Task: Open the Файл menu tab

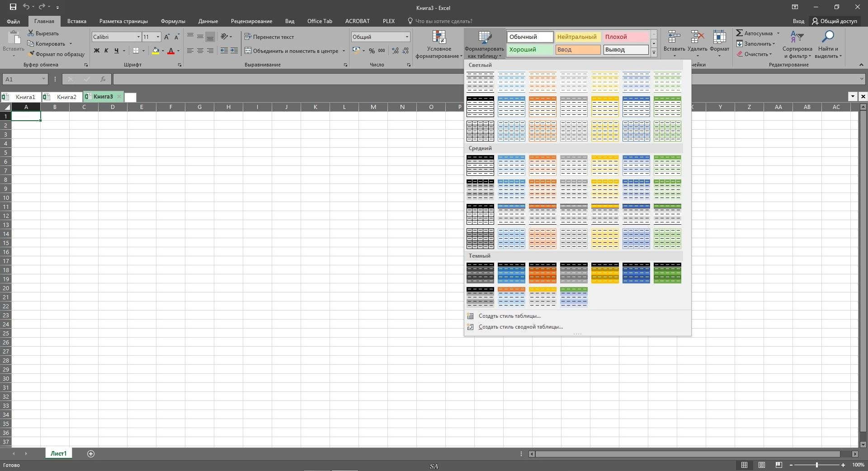Action: [13, 21]
